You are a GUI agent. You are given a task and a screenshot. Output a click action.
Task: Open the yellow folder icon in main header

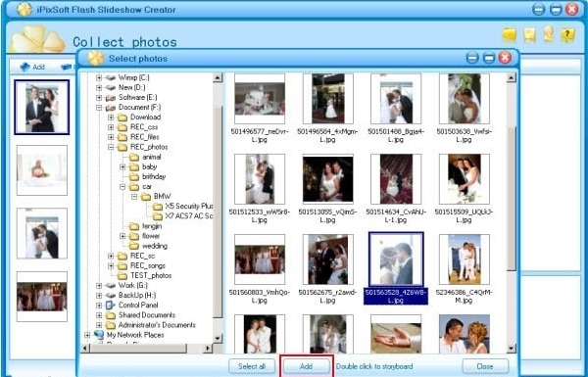[510, 35]
